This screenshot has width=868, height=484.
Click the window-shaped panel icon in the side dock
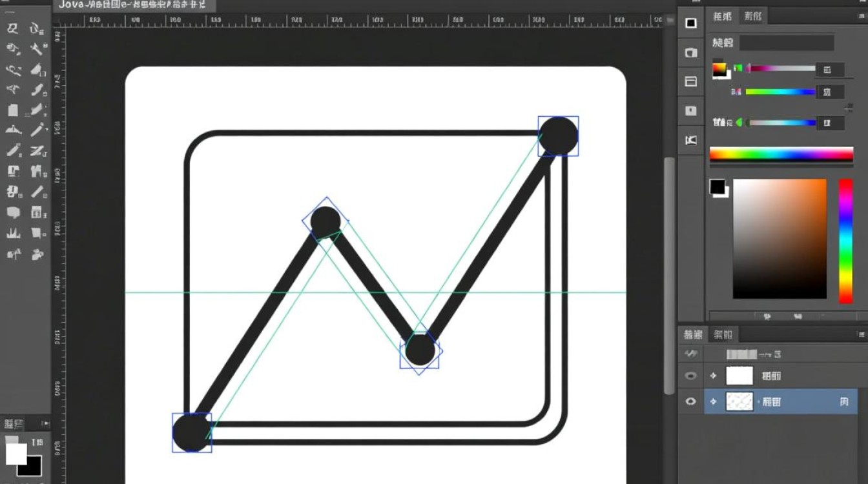[691, 82]
